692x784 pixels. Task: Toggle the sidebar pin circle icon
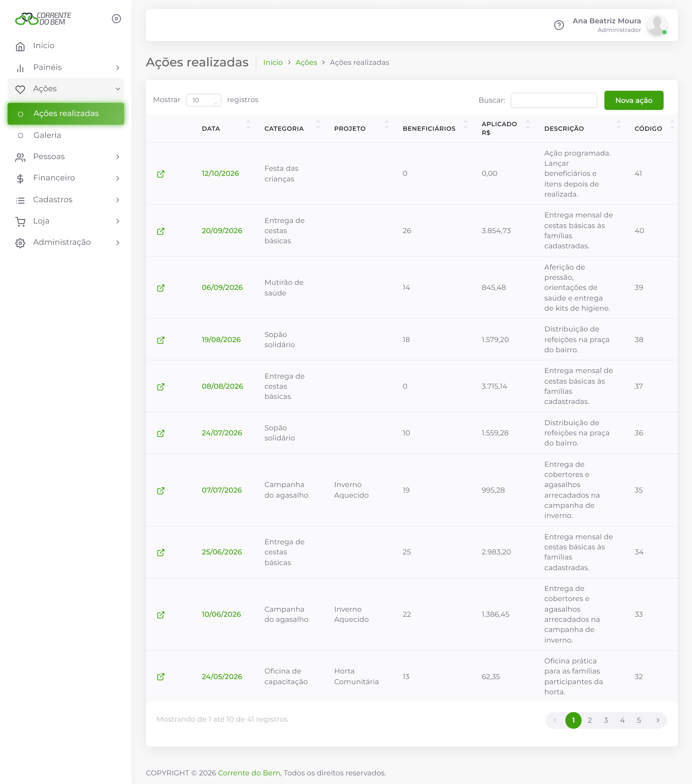pos(117,19)
